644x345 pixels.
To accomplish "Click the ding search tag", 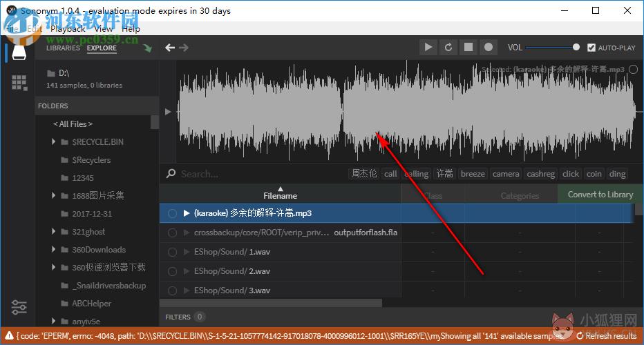I will click(x=617, y=173).
